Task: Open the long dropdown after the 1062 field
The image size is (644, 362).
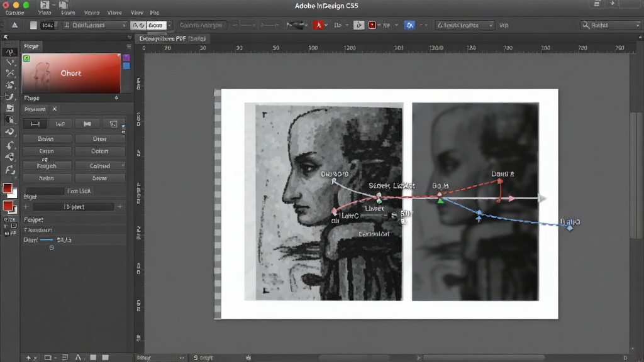Action: 95,25
